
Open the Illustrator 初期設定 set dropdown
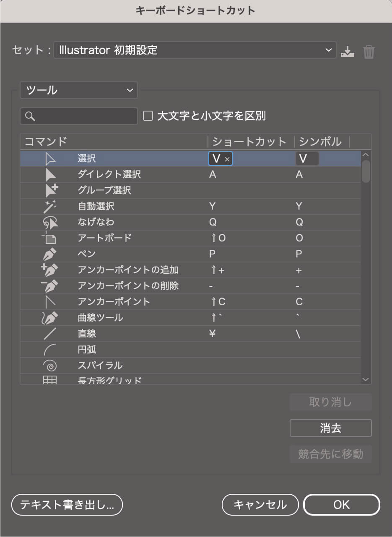pos(194,49)
